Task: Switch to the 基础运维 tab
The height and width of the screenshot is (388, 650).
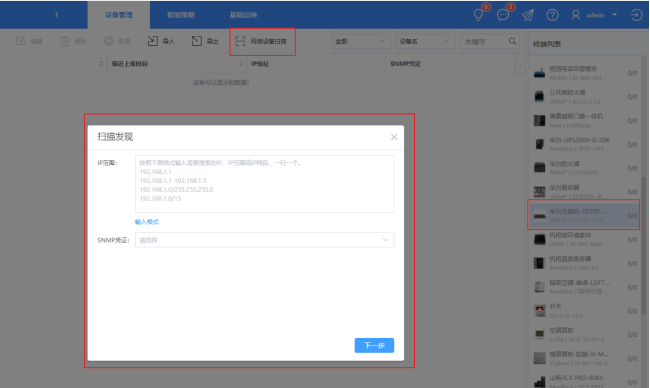Action: pos(243,15)
